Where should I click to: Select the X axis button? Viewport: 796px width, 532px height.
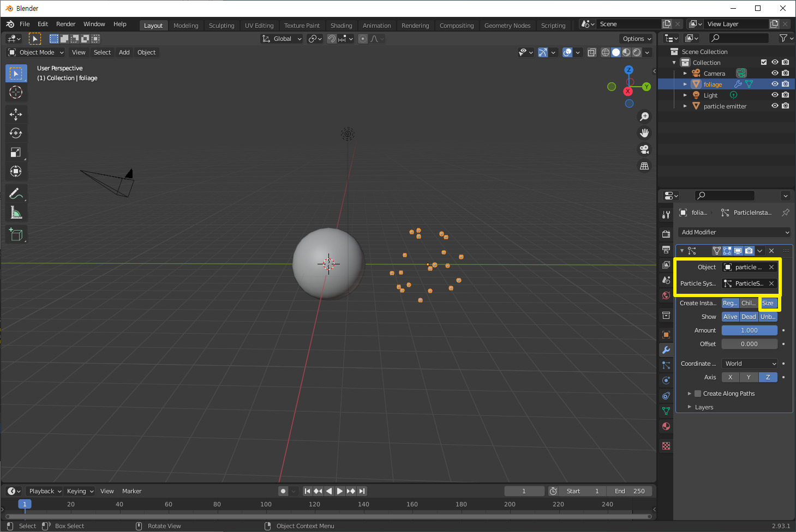pyautogui.click(x=731, y=377)
